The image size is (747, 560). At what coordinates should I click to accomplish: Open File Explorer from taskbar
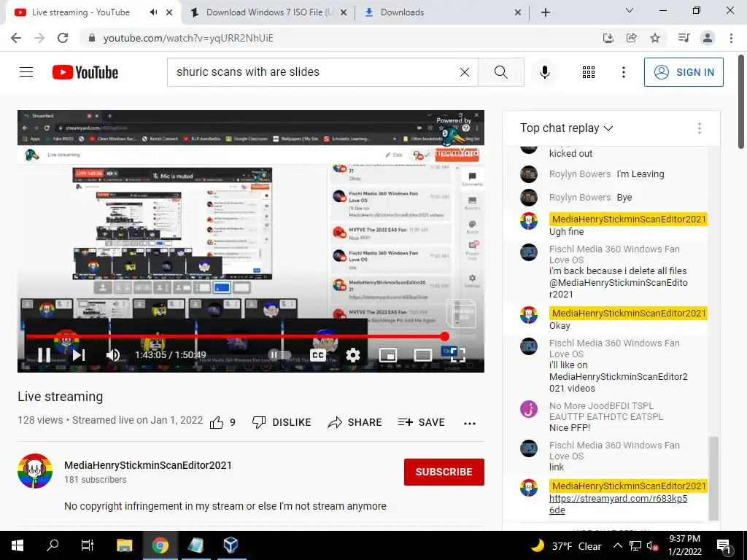(x=124, y=545)
